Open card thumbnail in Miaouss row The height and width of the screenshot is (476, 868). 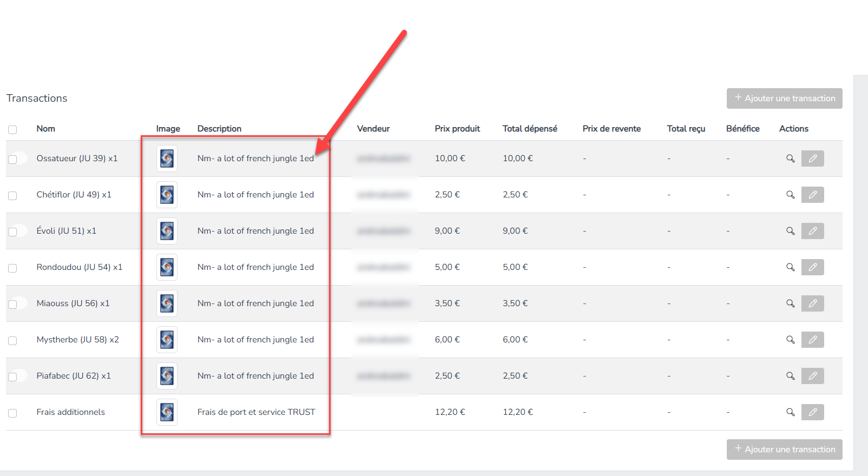(167, 303)
